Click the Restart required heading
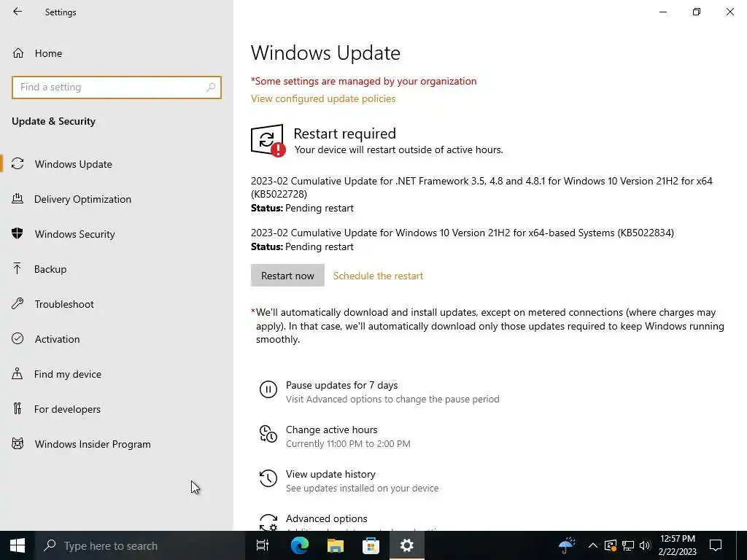Screen dimensions: 747x560 (x=344, y=133)
